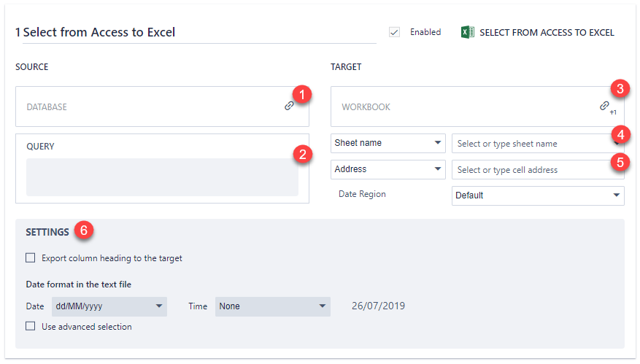
Task: Open the dd/MM/yyyy date format dropdown
Action: tap(109, 306)
